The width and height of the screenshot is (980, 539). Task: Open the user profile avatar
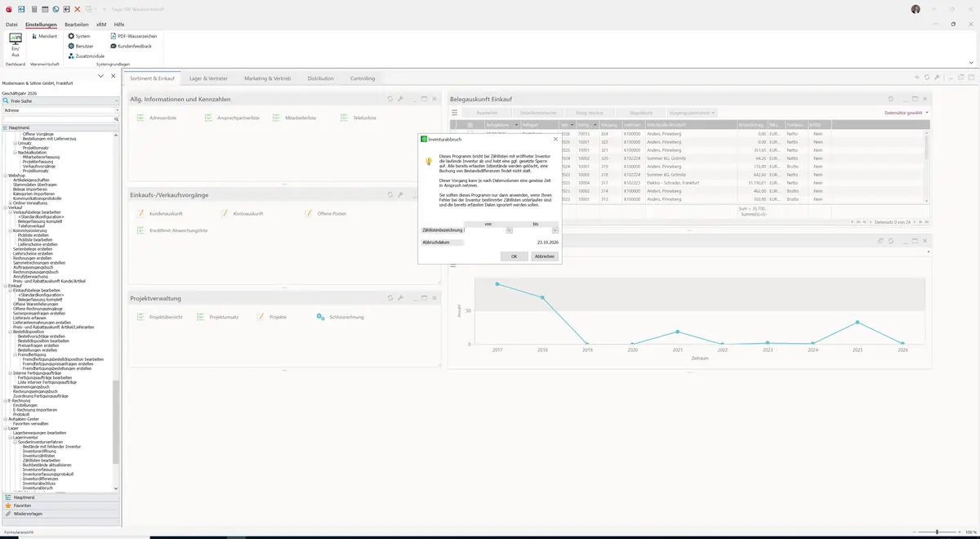[x=915, y=9]
